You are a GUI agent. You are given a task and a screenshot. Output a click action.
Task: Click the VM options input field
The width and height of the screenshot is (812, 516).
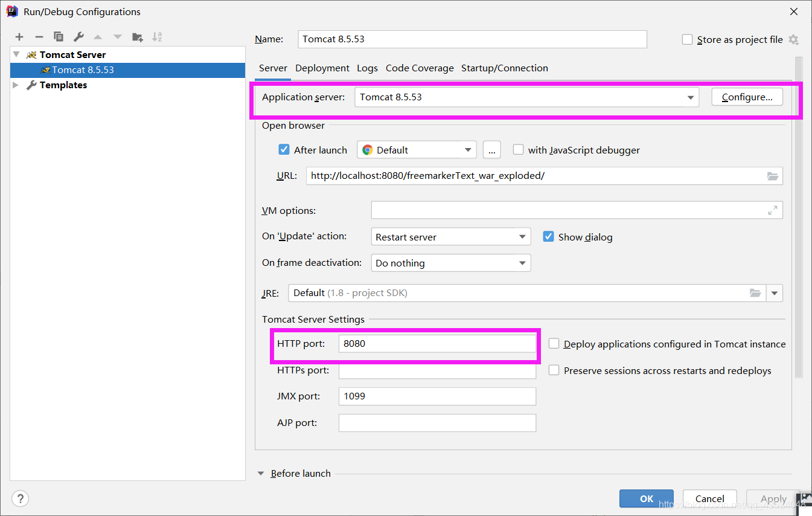click(577, 210)
